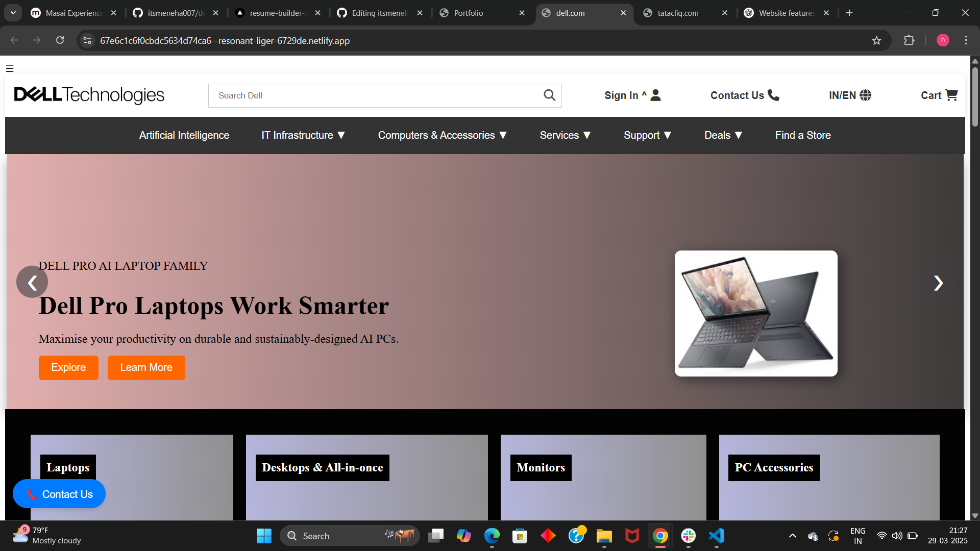Open McAfee icon in taskbar

tap(632, 536)
